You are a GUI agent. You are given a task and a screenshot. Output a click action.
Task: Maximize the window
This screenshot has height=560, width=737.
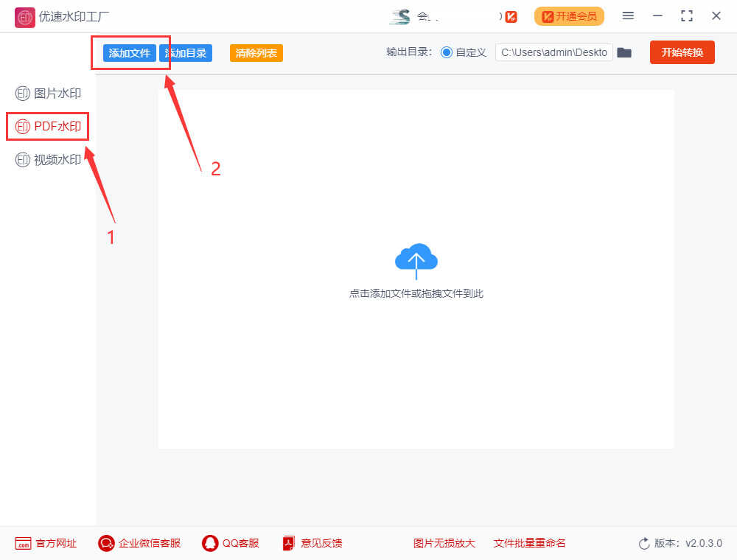pyautogui.click(x=687, y=16)
